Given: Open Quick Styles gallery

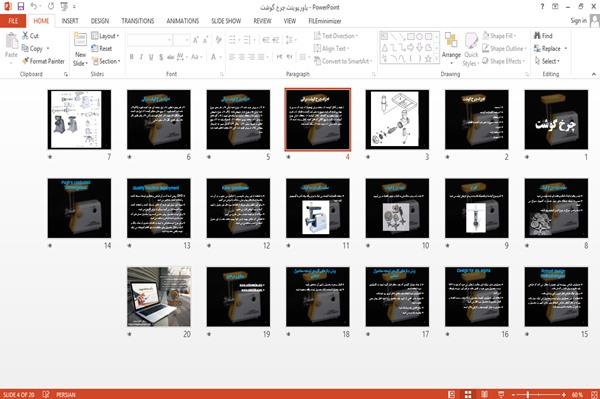Looking at the screenshot, I should pos(471,50).
